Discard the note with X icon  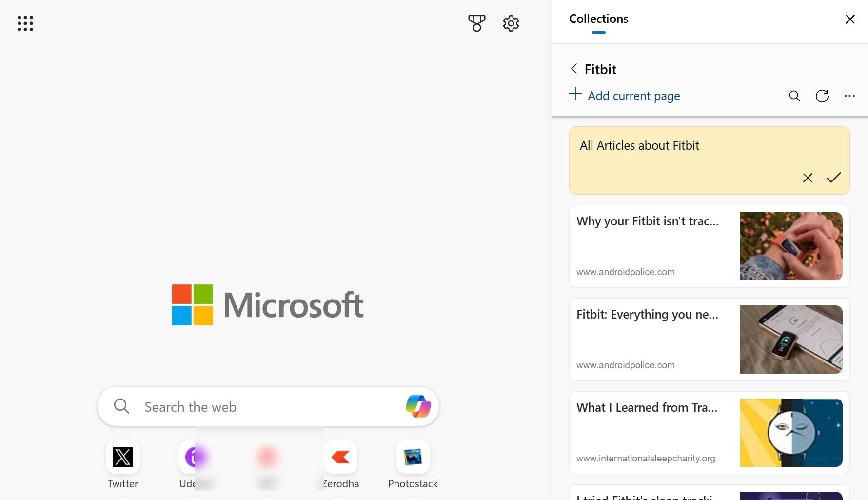[x=808, y=178]
